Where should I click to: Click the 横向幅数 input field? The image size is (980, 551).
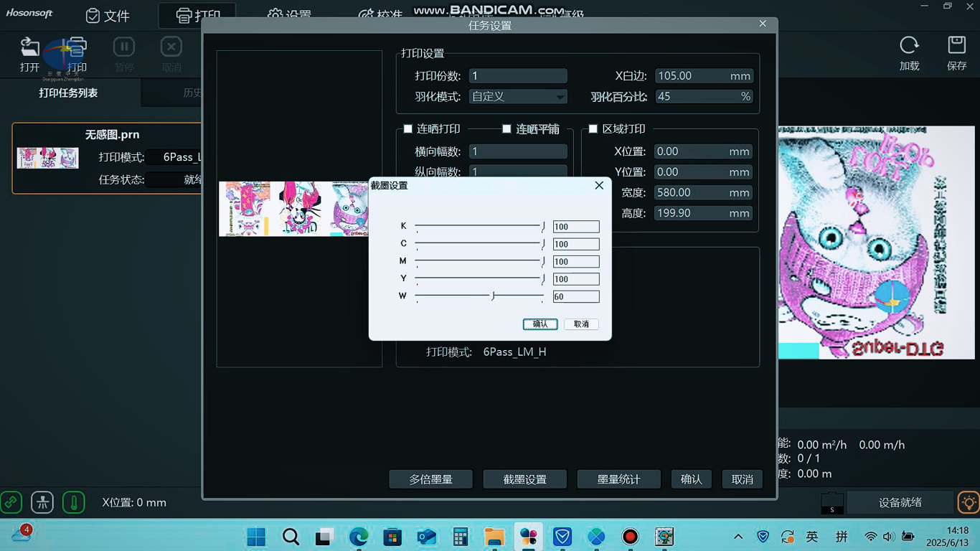(x=518, y=151)
